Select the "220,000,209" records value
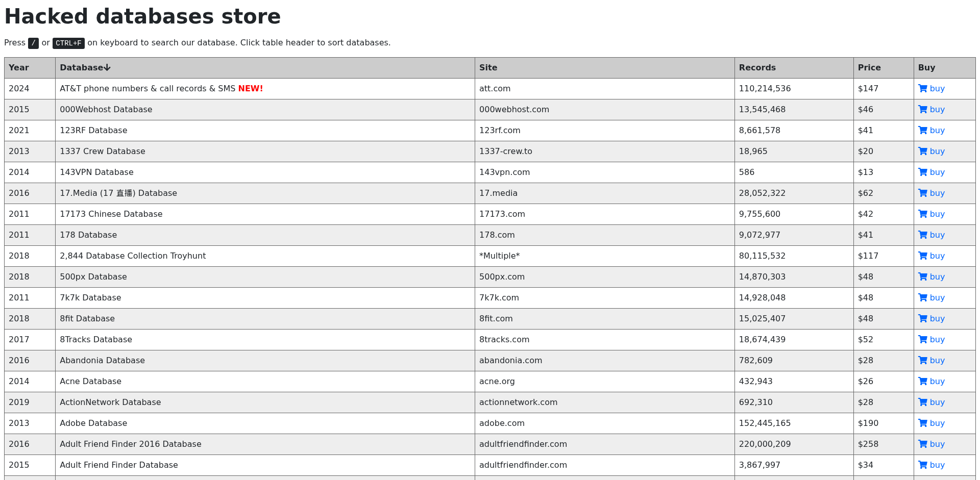Screen dimensions: 980x480 765,444
